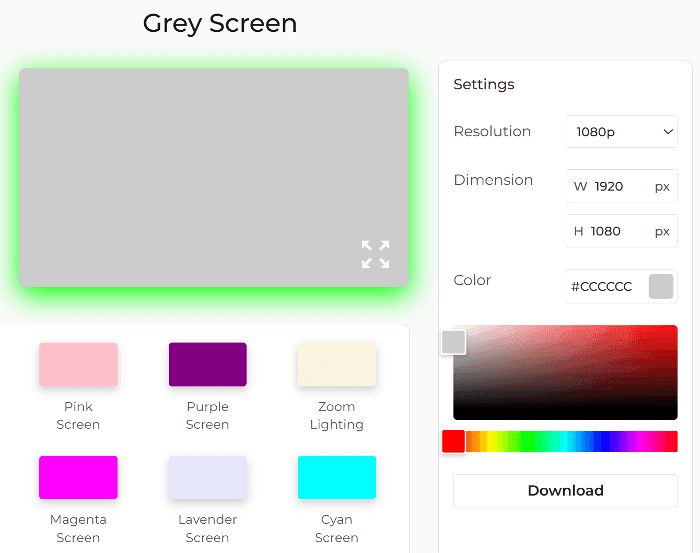700x553 pixels.
Task: Click the saturation-brightness picker handle
Action: 454,342
